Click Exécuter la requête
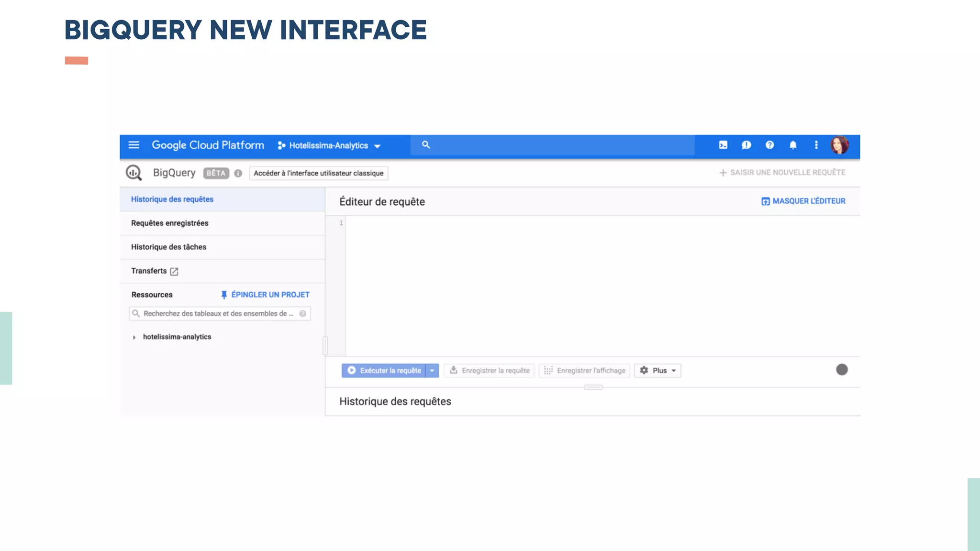This screenshot has width=980, height=551. pos(384,371)
